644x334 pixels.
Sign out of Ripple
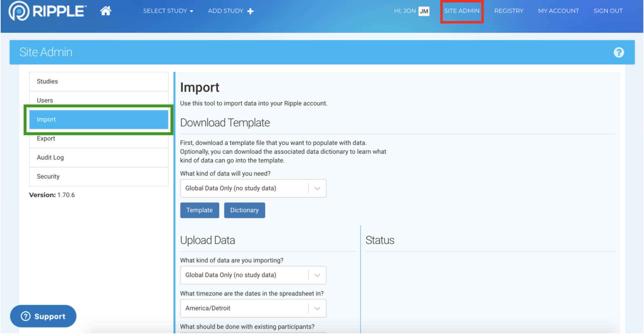click(x=608, y=11)
